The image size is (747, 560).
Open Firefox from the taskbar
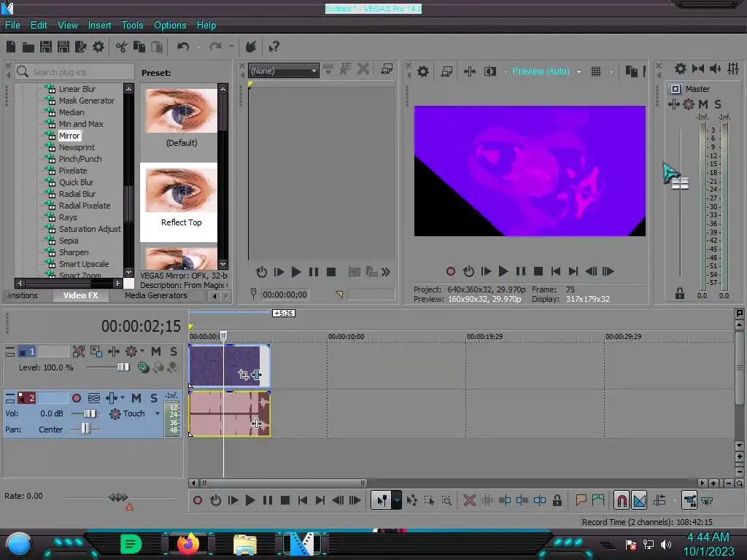188,543
